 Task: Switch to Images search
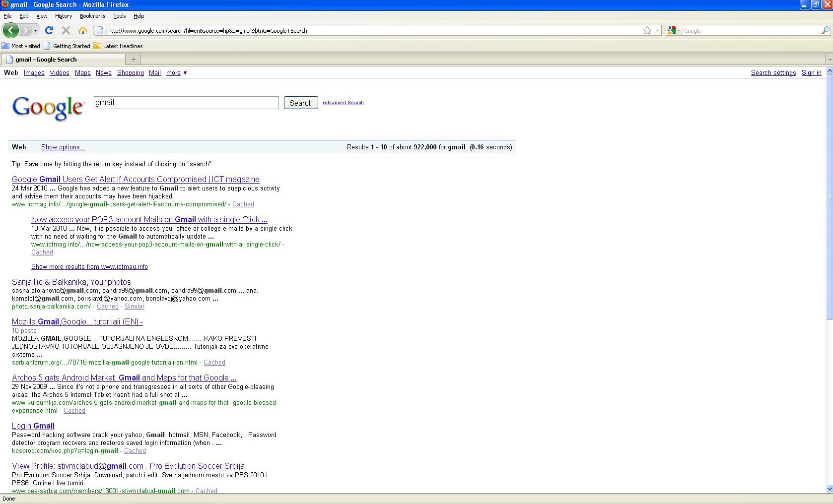coord(34,73)
